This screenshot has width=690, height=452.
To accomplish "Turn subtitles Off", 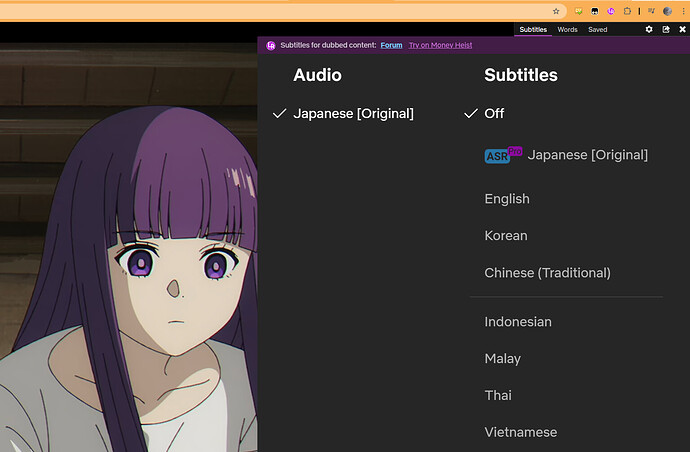I will pos(494,114).
